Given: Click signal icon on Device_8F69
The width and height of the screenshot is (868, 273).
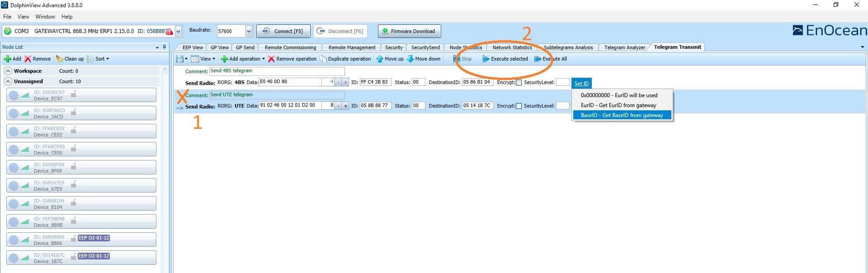Looking at the screenshot, I should (25, 167).
